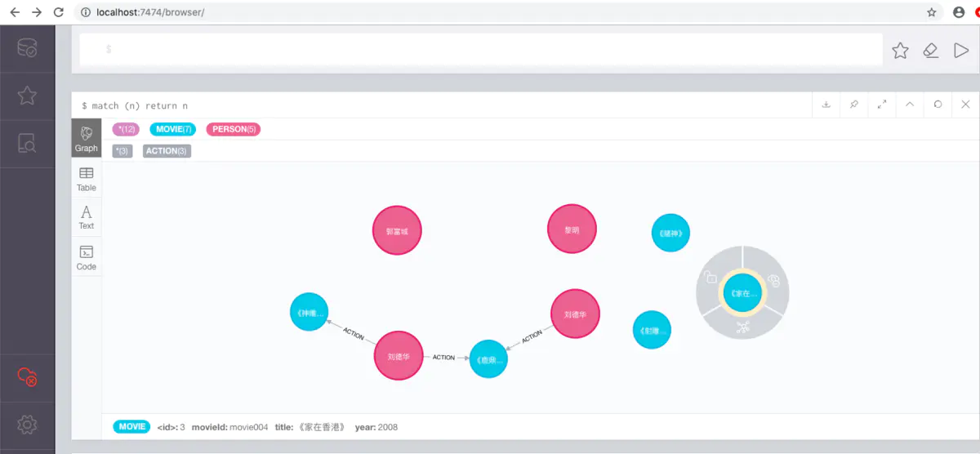Switch to the Text view tab
Viewport: 980px width, 454px height.
pyautogui.click(x=87, y=217)
